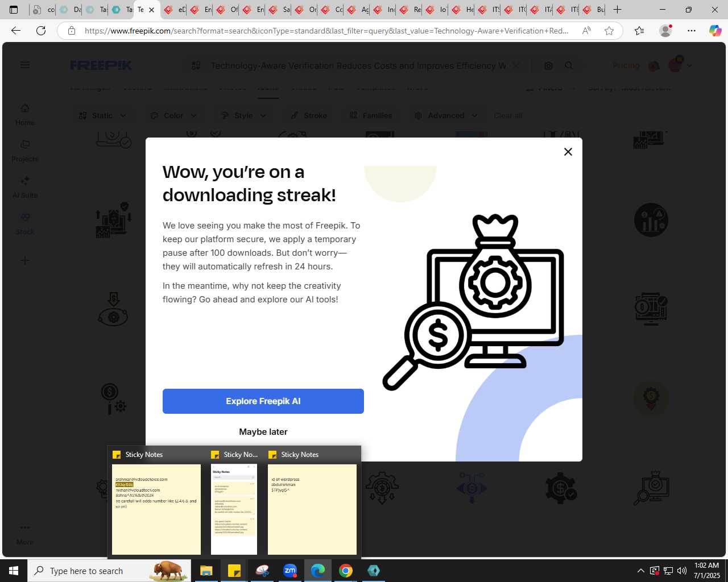Click the Stroke filter button
Viewport: 728px width, 582px height.
point(309,115)
